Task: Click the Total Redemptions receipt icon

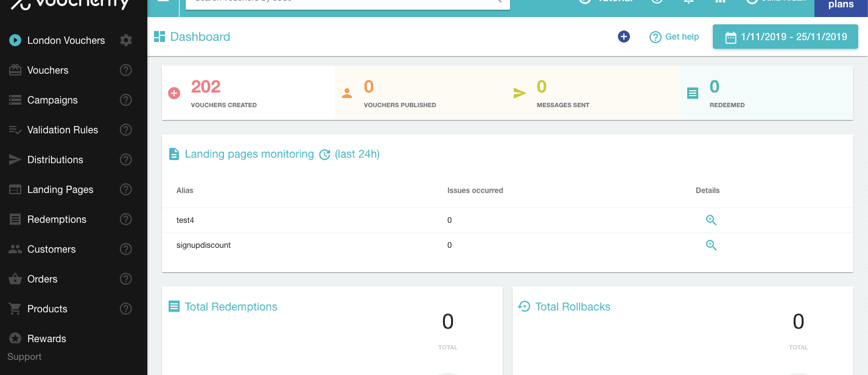Action: pos(174,306)
